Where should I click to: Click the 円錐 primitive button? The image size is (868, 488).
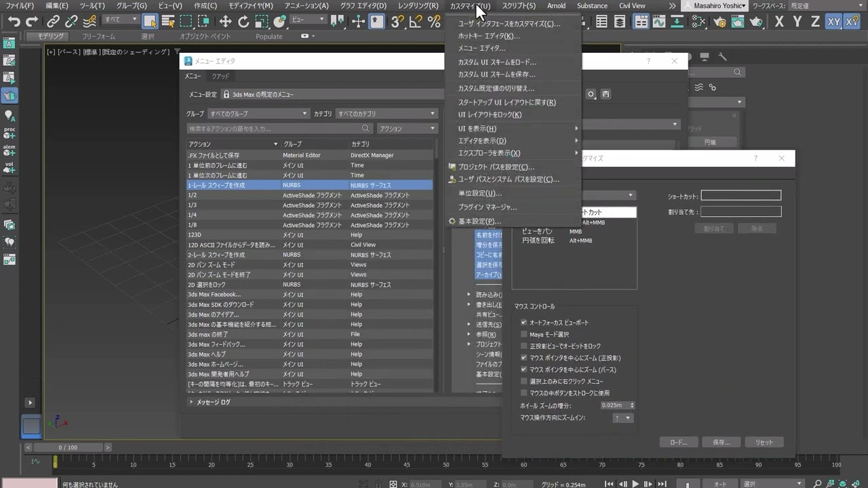pyautogui.click(x=710, y=142)
